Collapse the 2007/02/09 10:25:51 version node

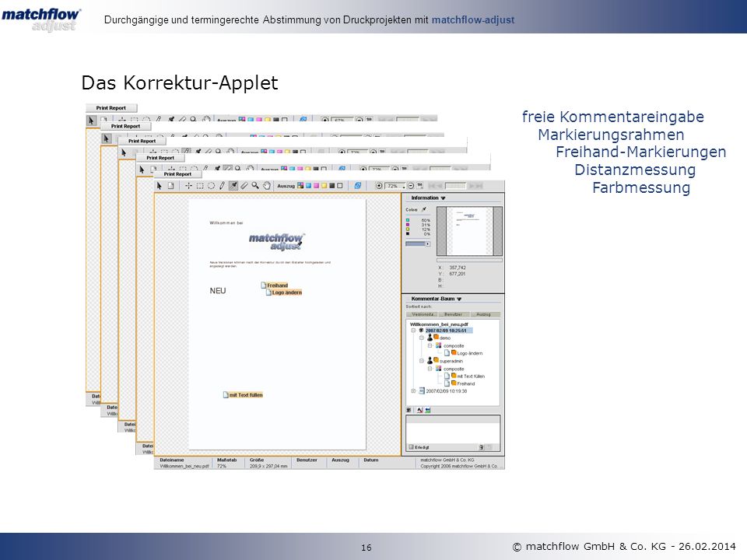413,331
